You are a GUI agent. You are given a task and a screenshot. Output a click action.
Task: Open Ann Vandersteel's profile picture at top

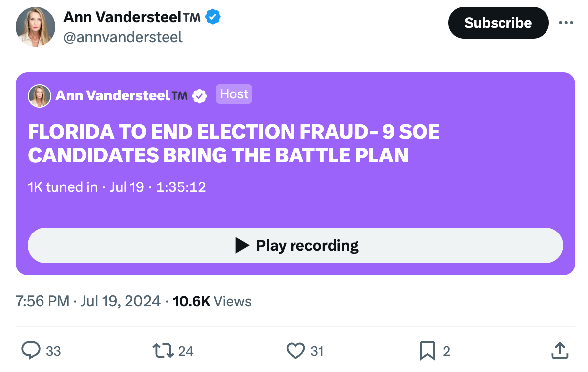point(36,27)
